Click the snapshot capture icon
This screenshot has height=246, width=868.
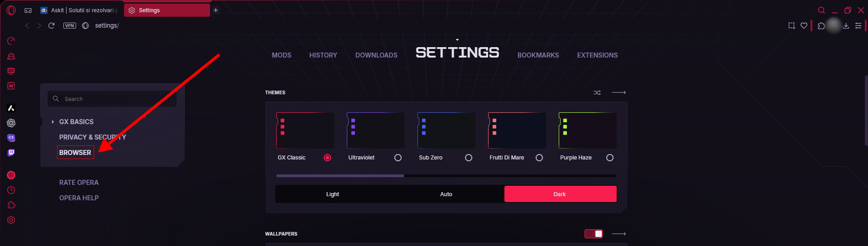pos(791,26)
